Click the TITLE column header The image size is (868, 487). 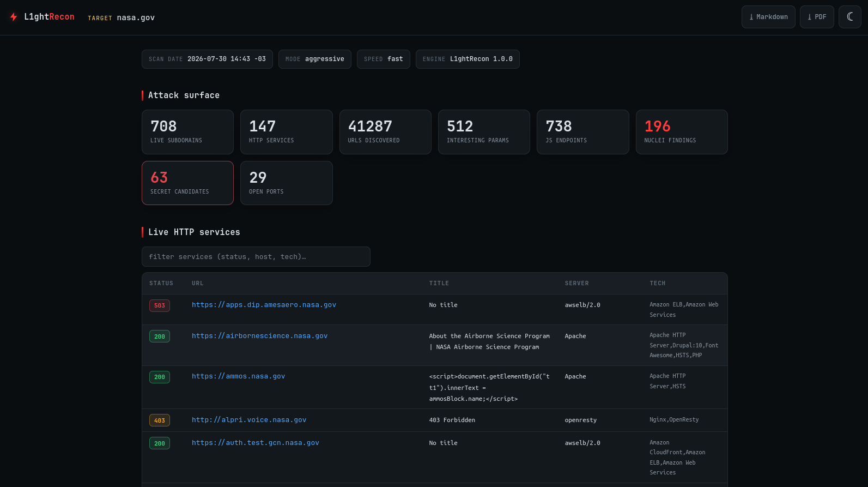[x=439, y=284]
